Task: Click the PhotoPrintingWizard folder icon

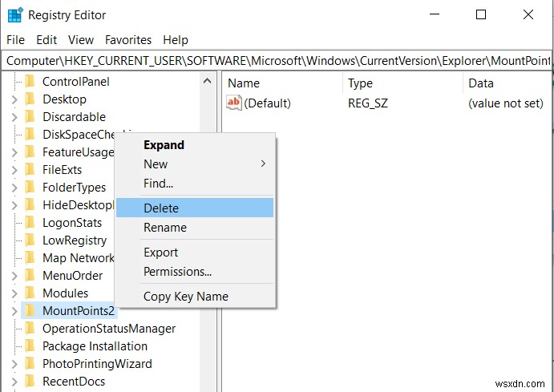Action: pyautogui.click(x=30, y=364)
